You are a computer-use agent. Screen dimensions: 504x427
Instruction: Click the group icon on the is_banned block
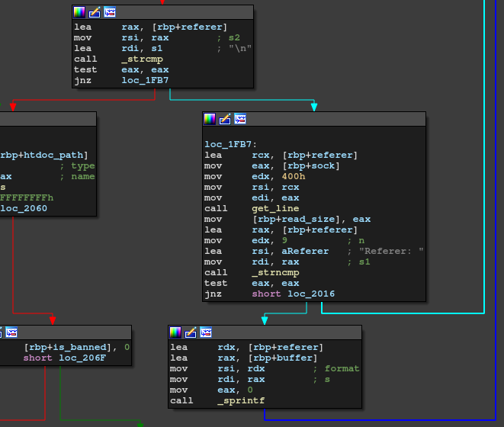(x=11, y=332)
